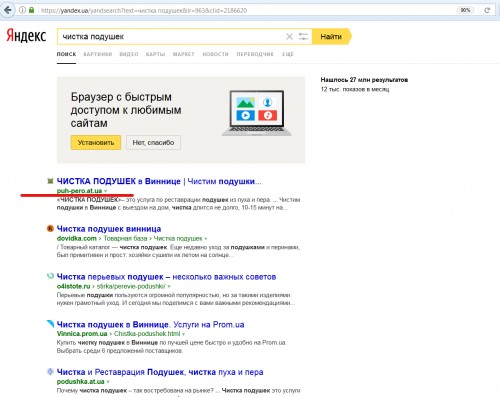Open result ЧИСТКА ПОДУШЕК в Виннице
The height and width of the screenshot is (397, 500).
pyautogui.click(x=159, y=181)
